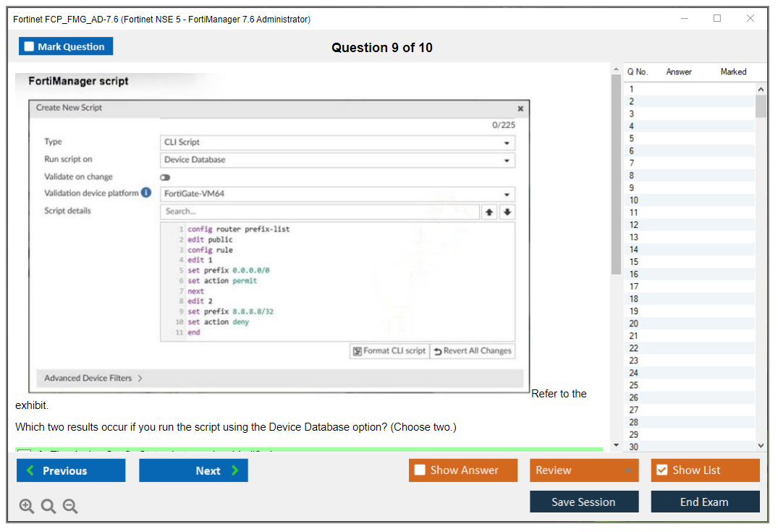Screen dimensions: 778x532
Task: Zoom in using the magnifier plus icon
Action: [26, 506]
